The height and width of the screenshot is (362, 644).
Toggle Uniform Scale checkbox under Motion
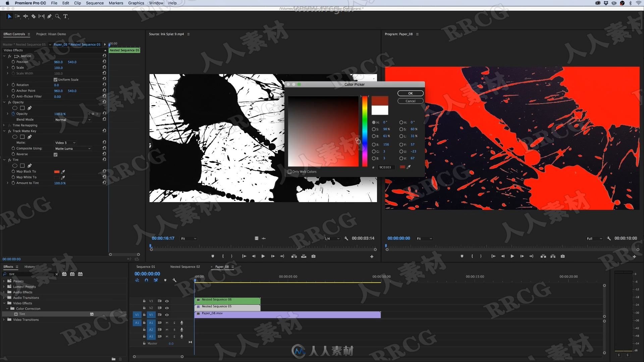pos(56,79)
